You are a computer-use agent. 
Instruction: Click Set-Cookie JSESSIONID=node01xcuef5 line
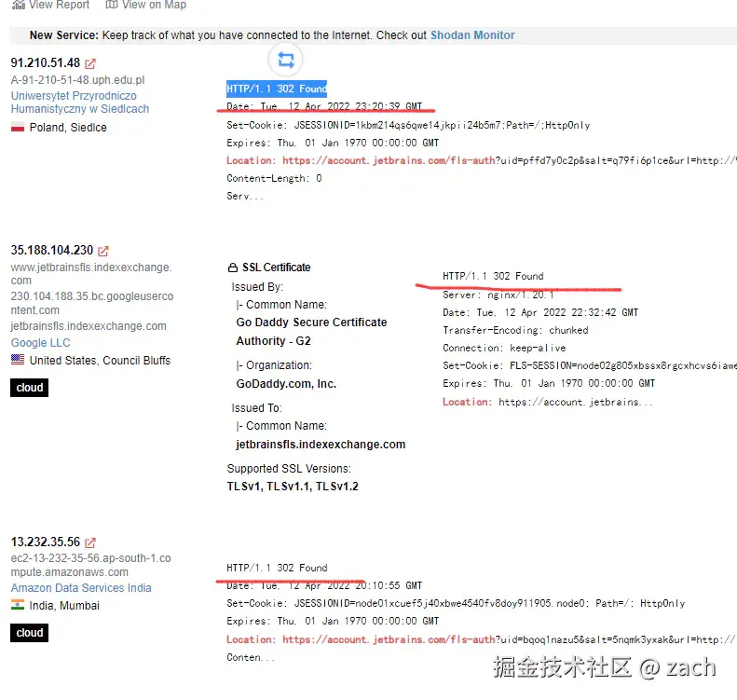(x=456, y=603)
